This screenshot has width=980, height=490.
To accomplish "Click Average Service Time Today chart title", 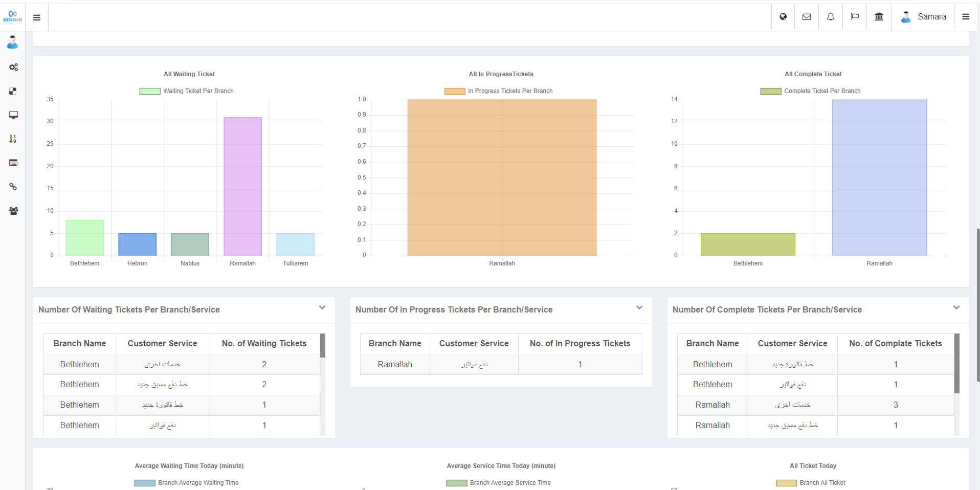I will tap(501, 466).
